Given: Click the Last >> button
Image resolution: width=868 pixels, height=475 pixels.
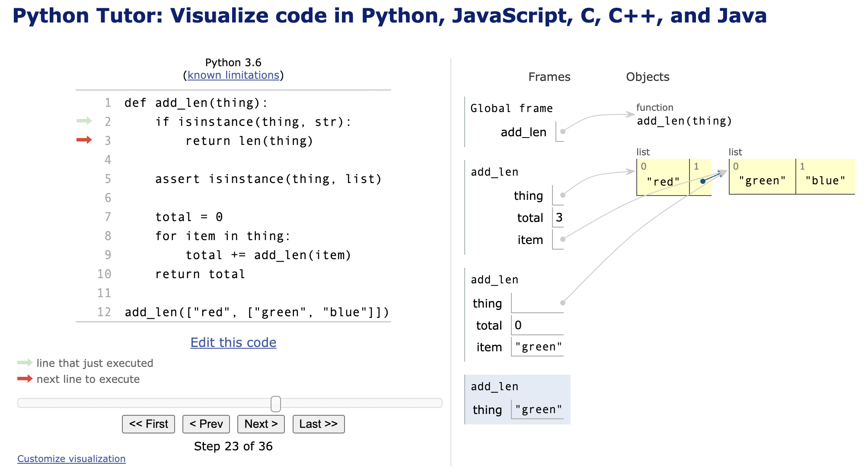Looking at the screenshot, I should pyautogui.click(x=319, y=424).
